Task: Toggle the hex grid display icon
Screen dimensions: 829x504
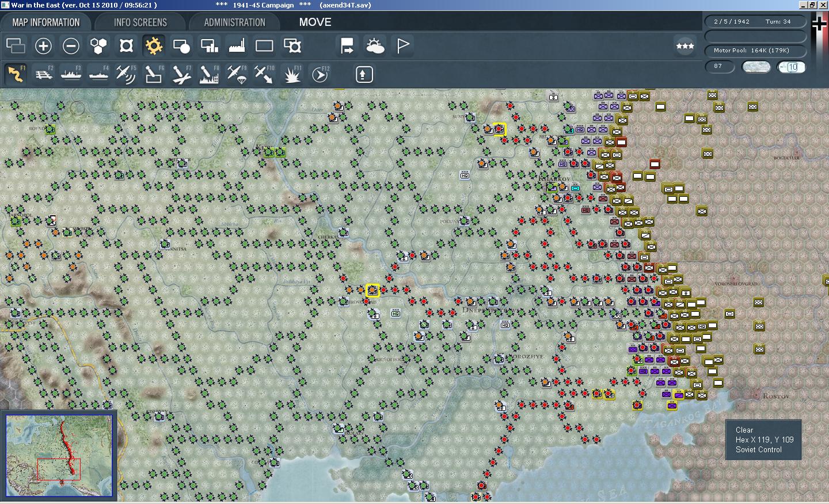Action: [x=98, y=46]
